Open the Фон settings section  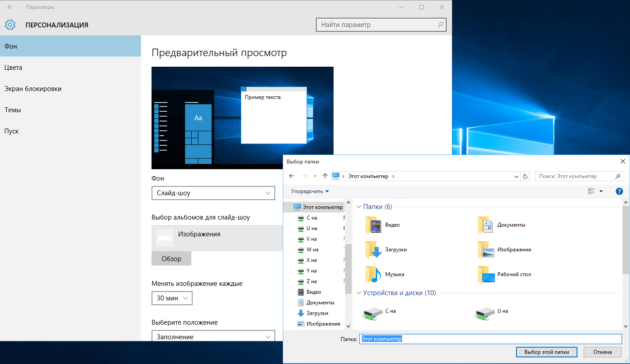pos(70,46)
